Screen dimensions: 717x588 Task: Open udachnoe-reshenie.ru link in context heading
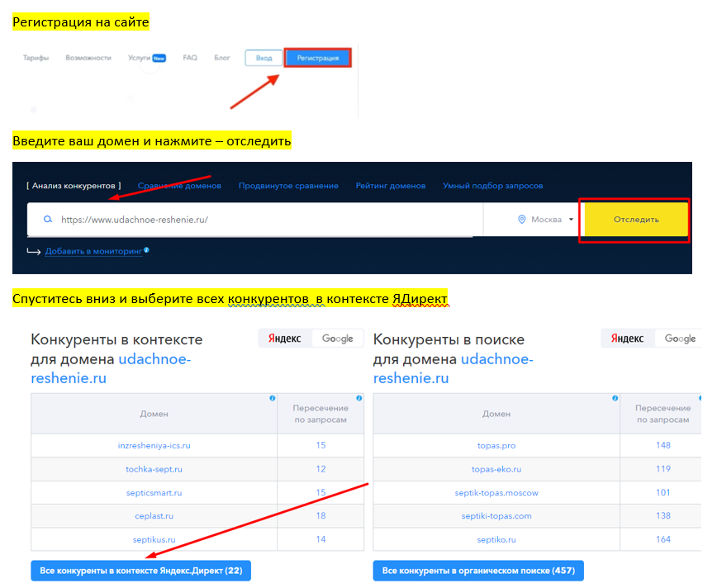point(111,368)
